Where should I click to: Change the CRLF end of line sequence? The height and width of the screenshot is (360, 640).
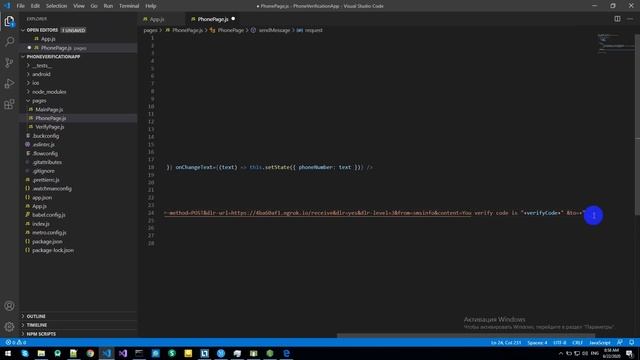(577, 342)
